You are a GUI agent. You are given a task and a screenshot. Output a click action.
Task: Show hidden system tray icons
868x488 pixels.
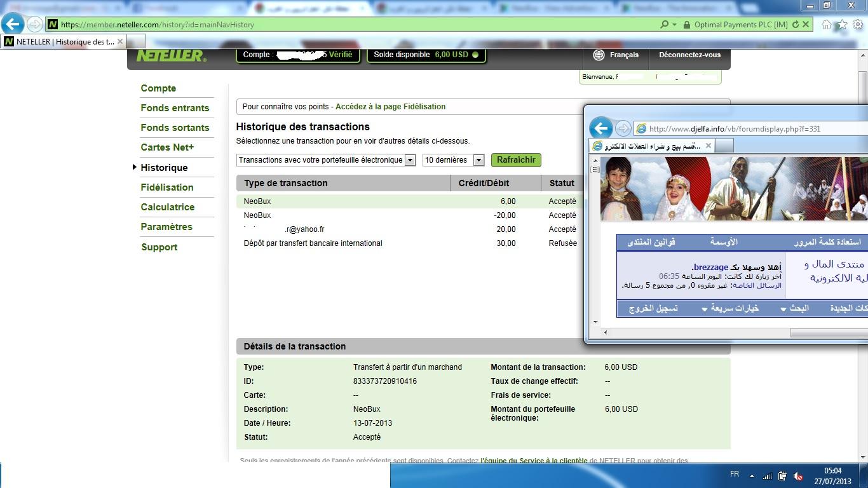[752, 476]
